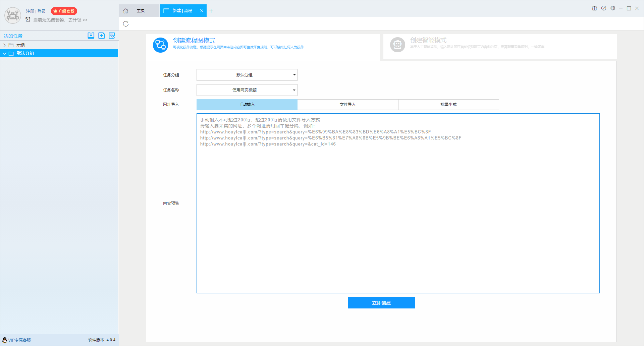This screenshot has width=644, height=346.
Task: Open the gift promotions icon in titlebar
Action: coord(594,8)
